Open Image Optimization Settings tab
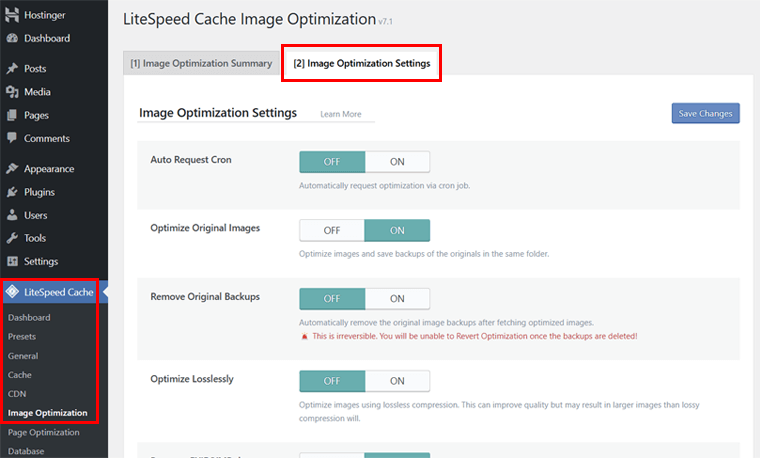Image resolution: width=760 pixels, height=458 pixels. (x=362, y=63)
